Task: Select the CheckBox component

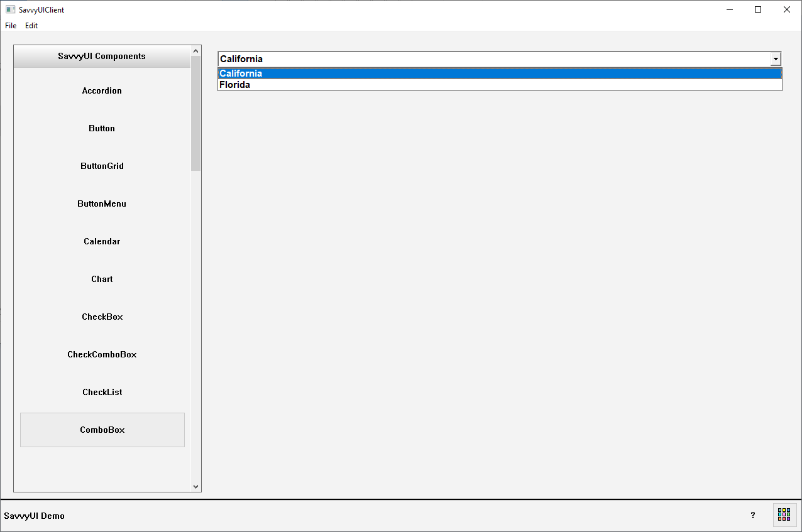Action: point(102,317)
